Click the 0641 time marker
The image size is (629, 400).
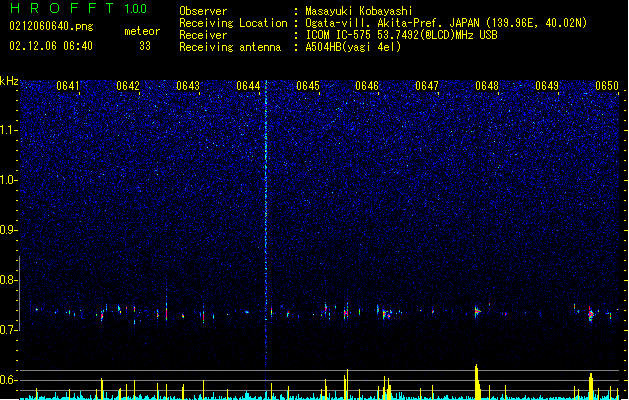(67, 86)
